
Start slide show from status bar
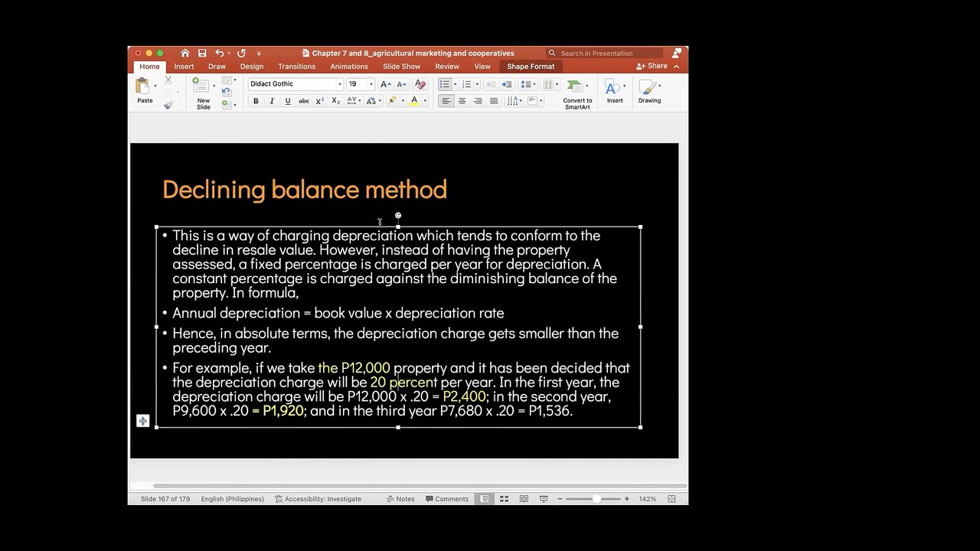pos(544,499)
